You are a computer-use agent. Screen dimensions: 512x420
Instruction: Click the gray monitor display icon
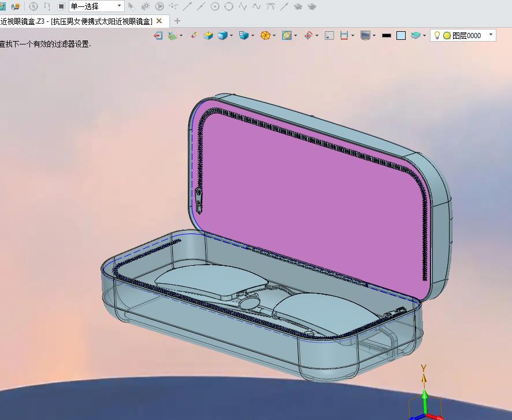click(x=365, y=35)
